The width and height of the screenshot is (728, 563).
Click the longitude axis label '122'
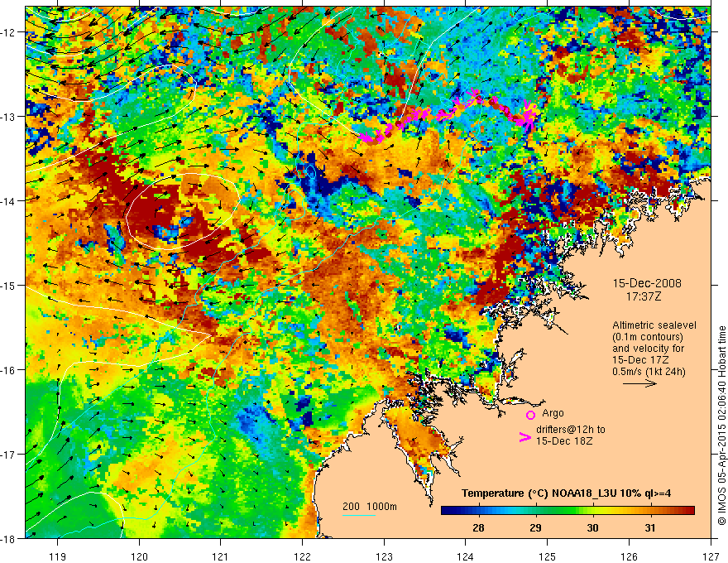[x=302, y=556]
